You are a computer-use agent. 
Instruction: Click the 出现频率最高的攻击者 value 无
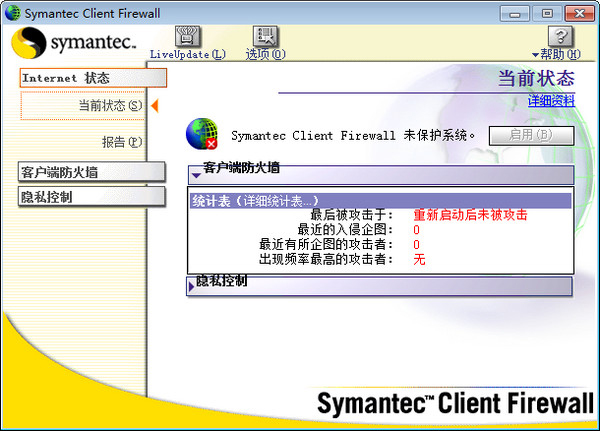419,259
